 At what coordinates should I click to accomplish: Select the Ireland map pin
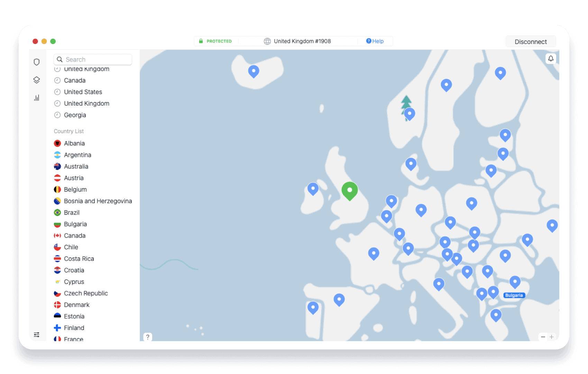point(313,189)
